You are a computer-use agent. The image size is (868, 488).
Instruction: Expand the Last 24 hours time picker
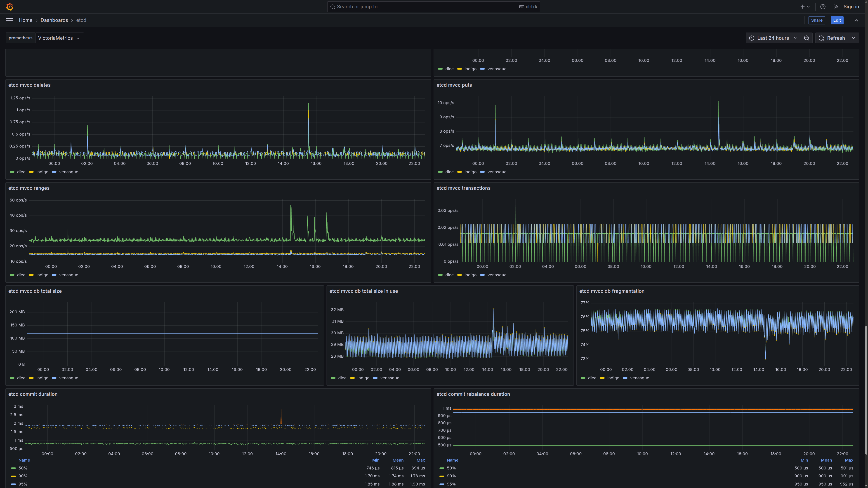click(773, 38)
